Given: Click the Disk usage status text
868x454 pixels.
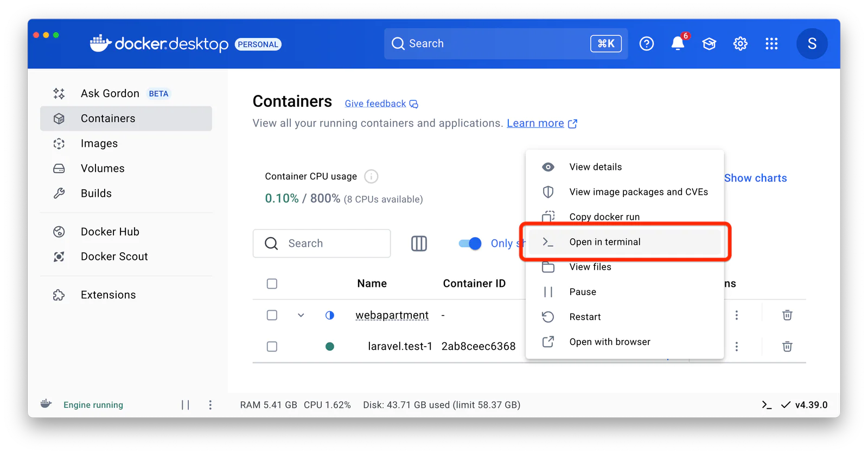Looking at the screenshot, I should [442, 405].
